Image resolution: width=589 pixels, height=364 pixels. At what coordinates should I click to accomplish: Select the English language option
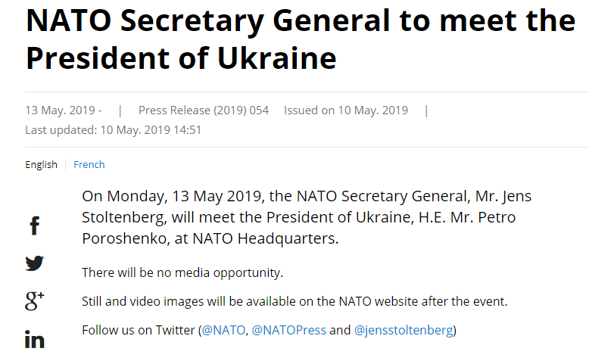point(41,165)
